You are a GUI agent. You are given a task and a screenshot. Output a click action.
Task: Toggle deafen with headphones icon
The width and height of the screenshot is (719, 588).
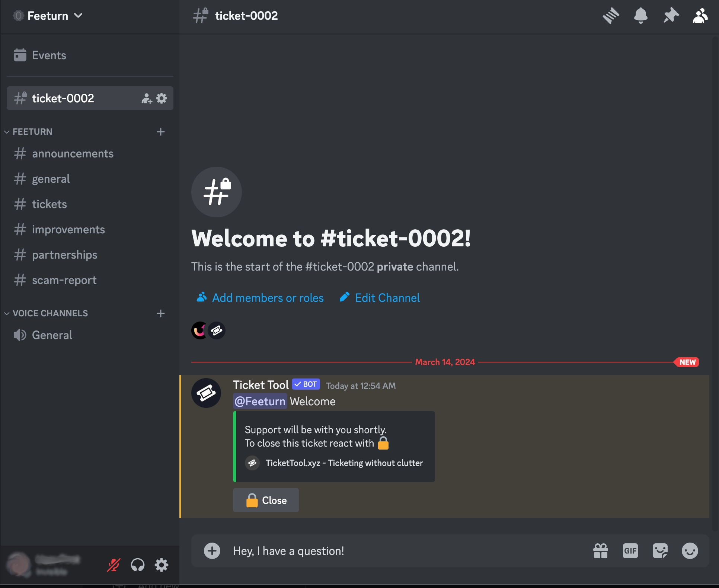click(138, 565)
